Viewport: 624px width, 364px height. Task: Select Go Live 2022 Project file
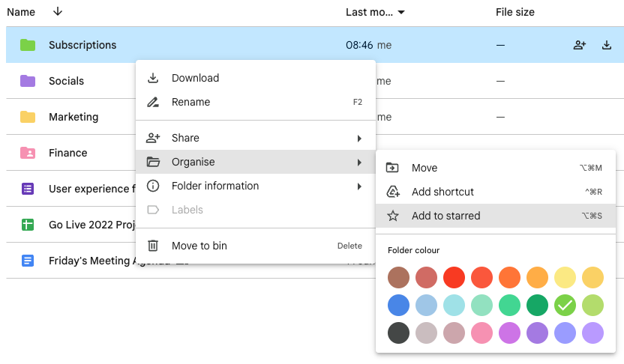point(92,225)
